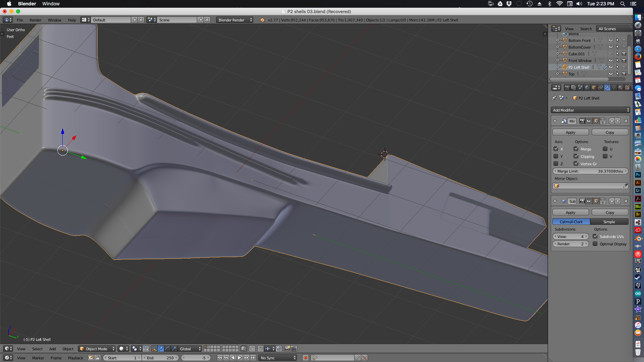The height and width of the screenshot is (362, 644).
Task: Enable the Optimal Display checkbox
Action: pos(595,244)
